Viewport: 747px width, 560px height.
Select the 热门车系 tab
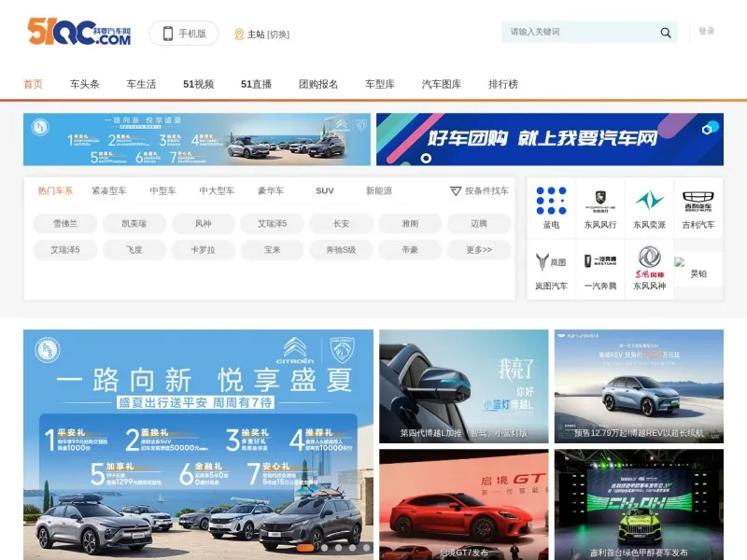coord(55,191)
